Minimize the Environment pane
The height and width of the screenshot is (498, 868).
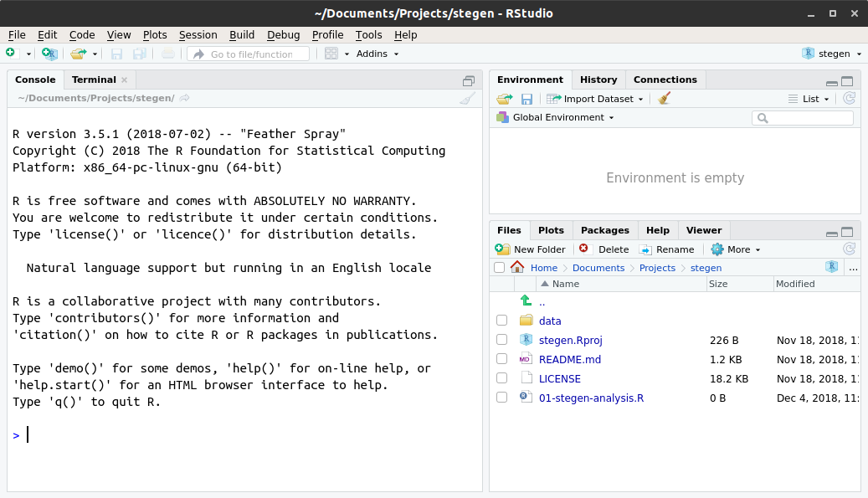click(831, 82)
